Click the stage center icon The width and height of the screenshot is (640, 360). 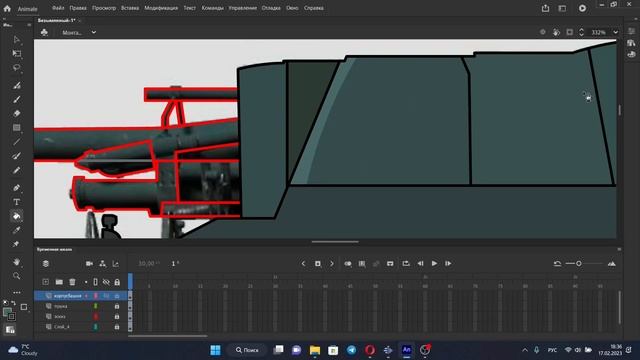(542, 32)
